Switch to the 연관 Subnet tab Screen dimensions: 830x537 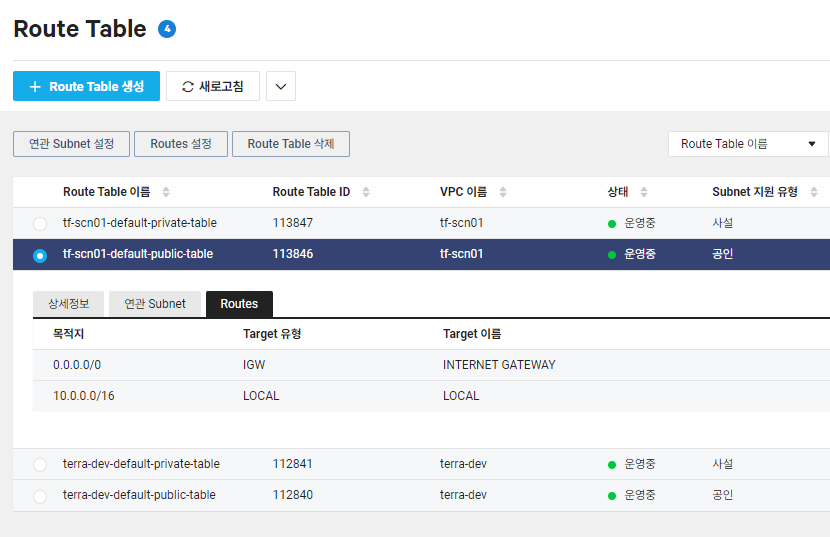coord(155,304)
